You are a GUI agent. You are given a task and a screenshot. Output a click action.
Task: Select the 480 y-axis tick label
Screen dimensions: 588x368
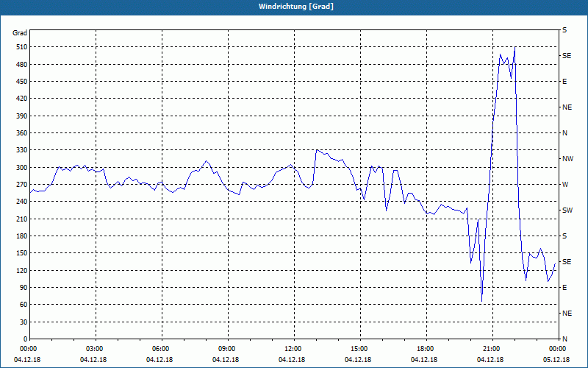(23, 65)
